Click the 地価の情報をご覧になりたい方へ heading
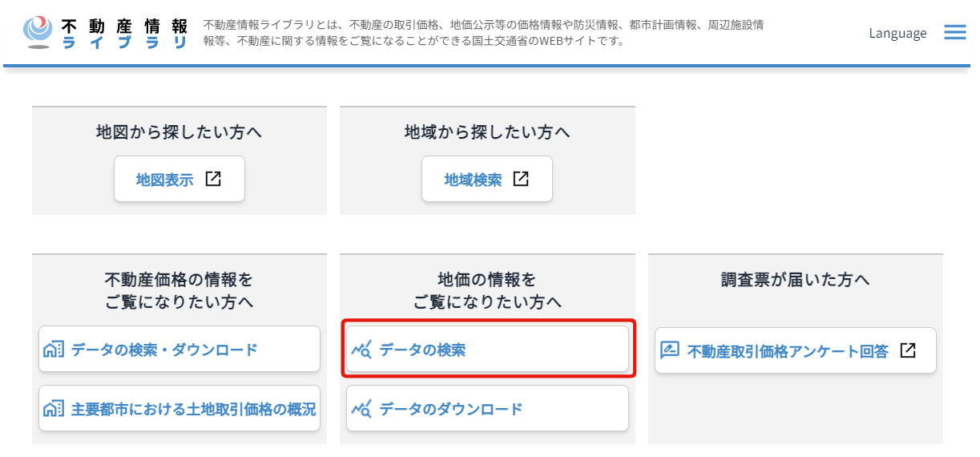Screen dimensions: 980x457 click(487, 291)
